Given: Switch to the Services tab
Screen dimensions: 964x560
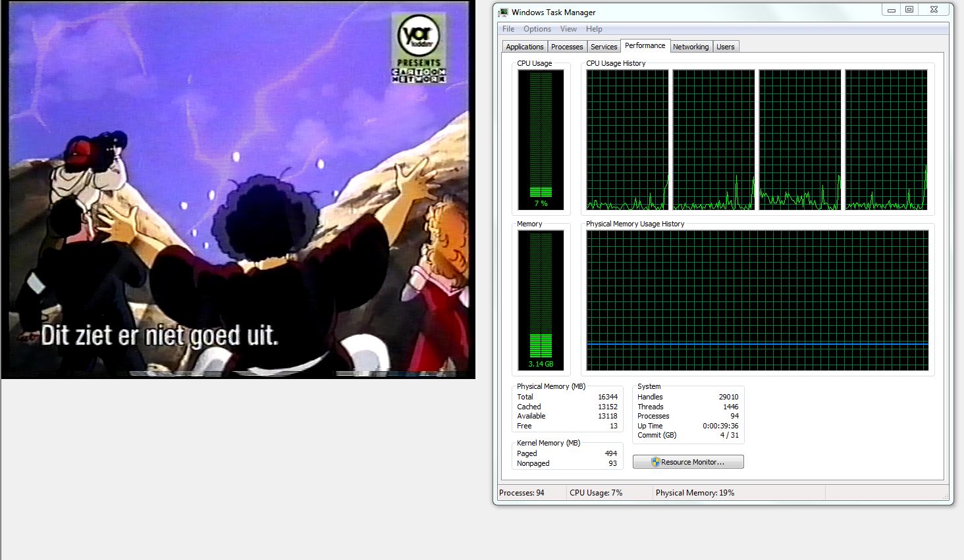Looking at the screenshot, I should (604, 47).
